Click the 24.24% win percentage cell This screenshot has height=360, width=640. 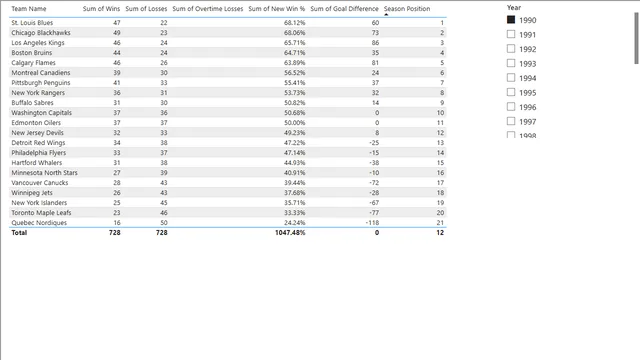(294, 222)
